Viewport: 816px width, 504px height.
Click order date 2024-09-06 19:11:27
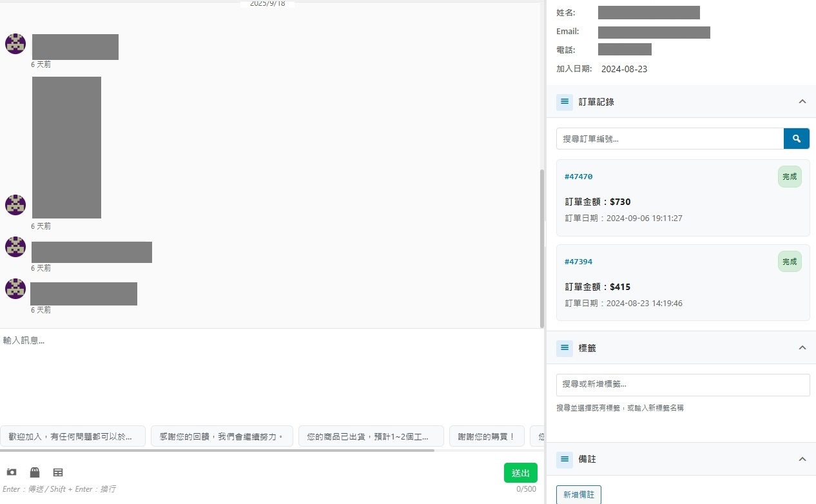645,218
